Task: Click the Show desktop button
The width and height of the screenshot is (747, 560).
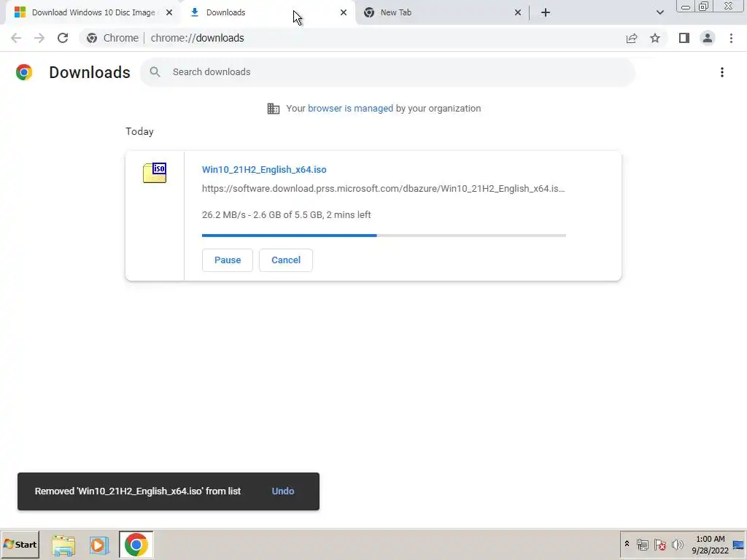Action: pyautogui.click(x=739, y=544)
